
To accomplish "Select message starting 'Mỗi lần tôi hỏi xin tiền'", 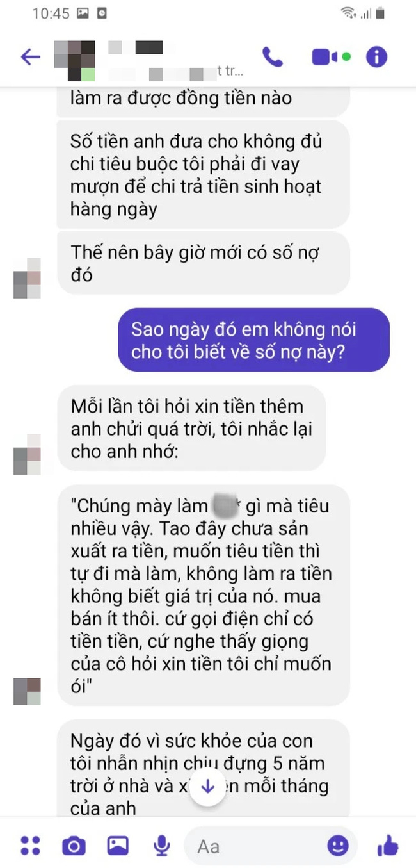I will click(x=191, y=428).
